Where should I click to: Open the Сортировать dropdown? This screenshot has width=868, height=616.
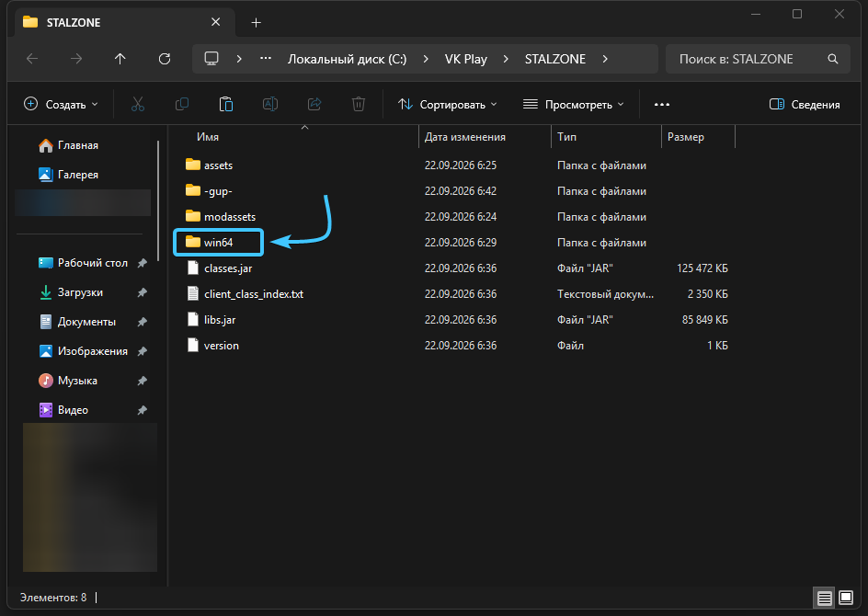[447, 104]
